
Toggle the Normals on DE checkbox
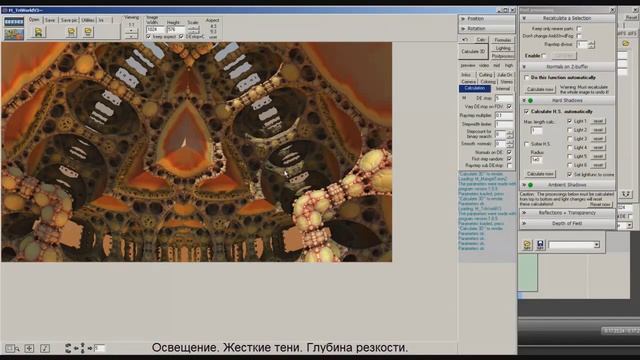[509, 152]
